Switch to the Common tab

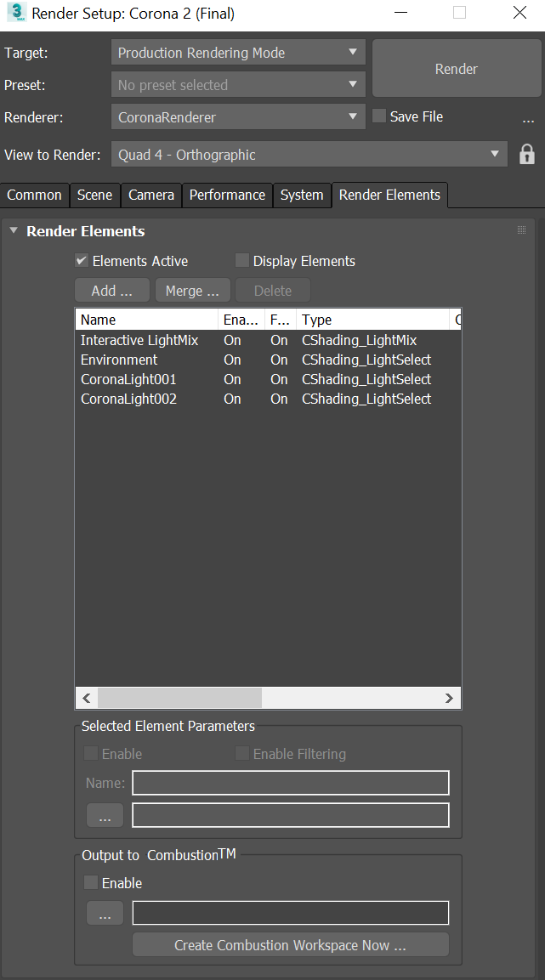[34, 195]
